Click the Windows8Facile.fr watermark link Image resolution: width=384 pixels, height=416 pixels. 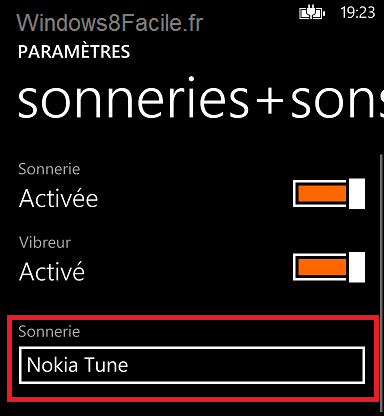[110, 23]
